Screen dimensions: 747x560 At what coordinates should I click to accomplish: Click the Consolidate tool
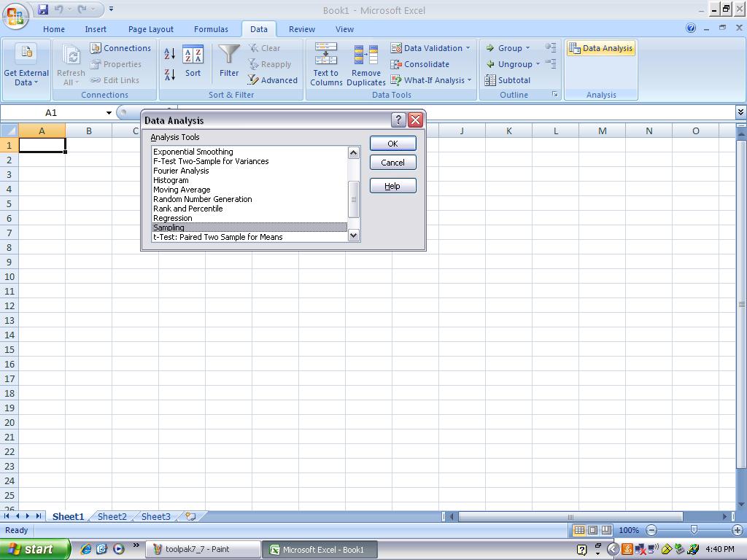click(x=420, y=64)
